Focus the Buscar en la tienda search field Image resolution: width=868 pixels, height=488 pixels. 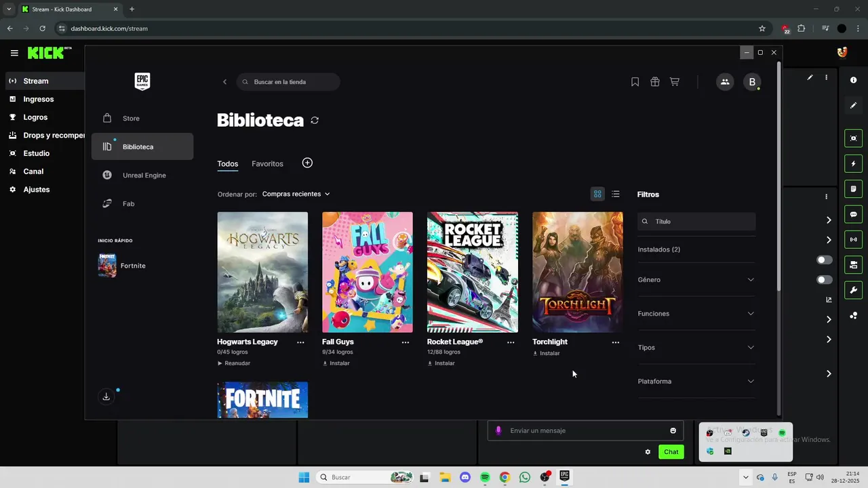(288, 82)
